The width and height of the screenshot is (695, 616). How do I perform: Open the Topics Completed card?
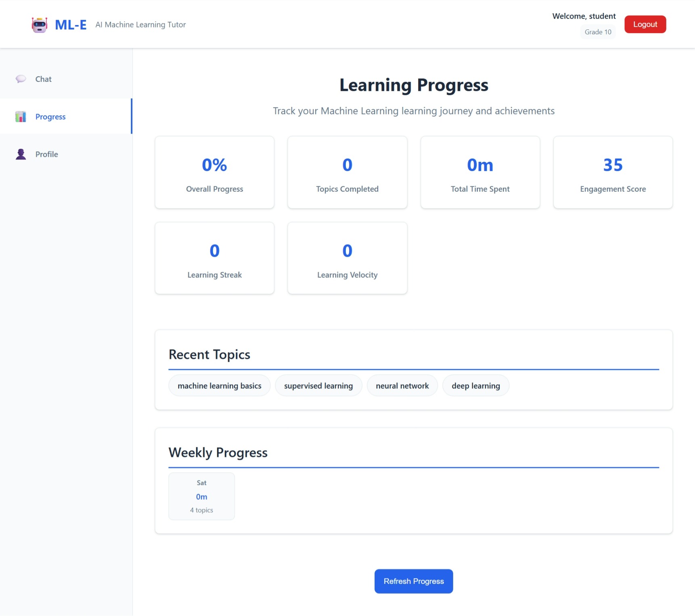coord(347,172)
